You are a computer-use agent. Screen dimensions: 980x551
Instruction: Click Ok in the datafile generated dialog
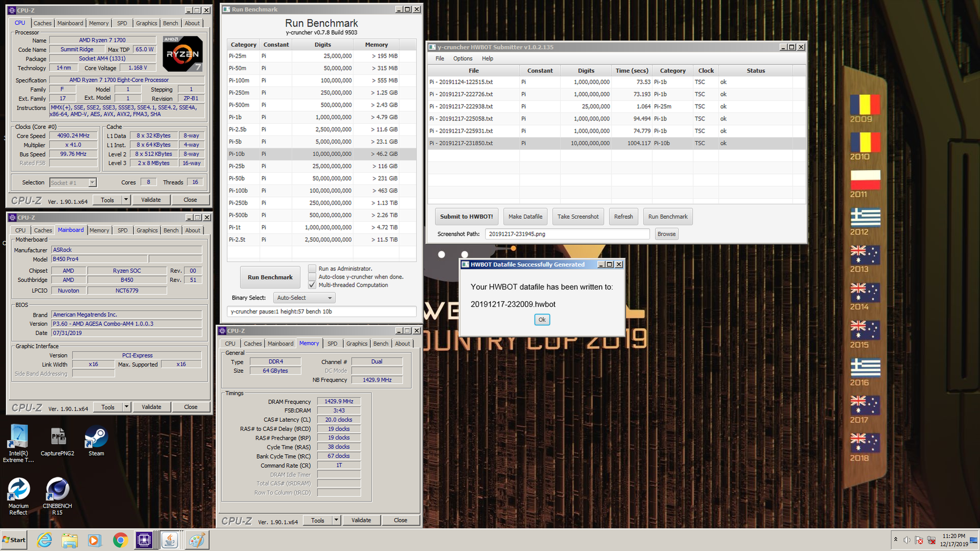point(542,319)
